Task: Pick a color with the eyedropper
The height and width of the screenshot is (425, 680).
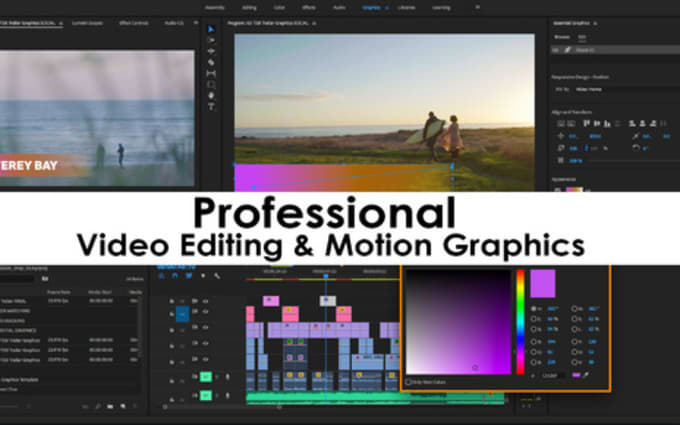Action: tap(586, 375)
